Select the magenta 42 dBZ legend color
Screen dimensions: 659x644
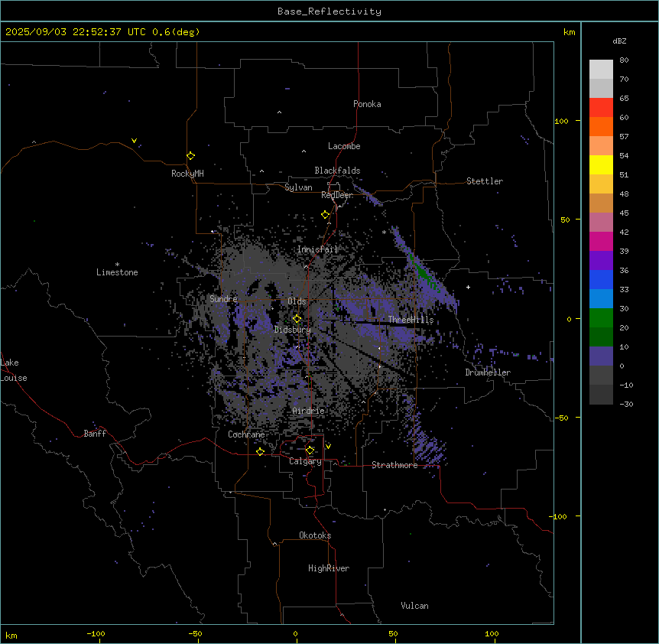[601, 241]
